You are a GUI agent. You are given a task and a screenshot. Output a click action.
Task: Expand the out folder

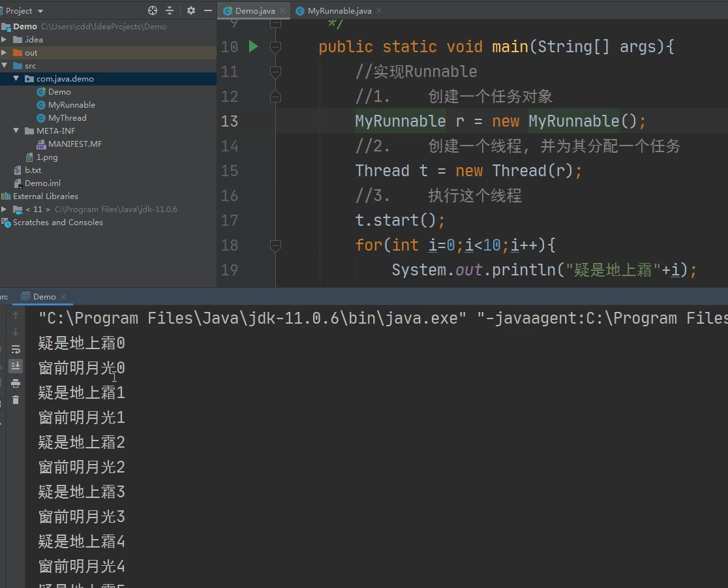pos(4,52)
